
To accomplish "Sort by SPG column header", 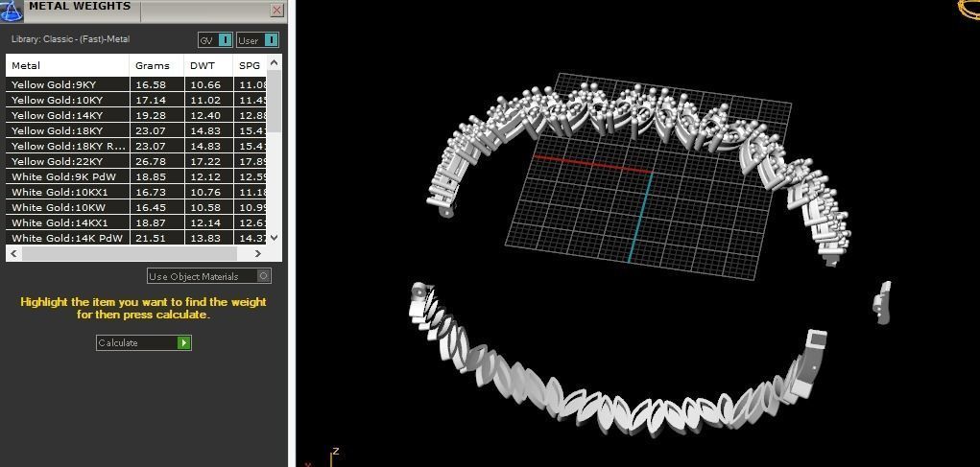I will point(250,65).
